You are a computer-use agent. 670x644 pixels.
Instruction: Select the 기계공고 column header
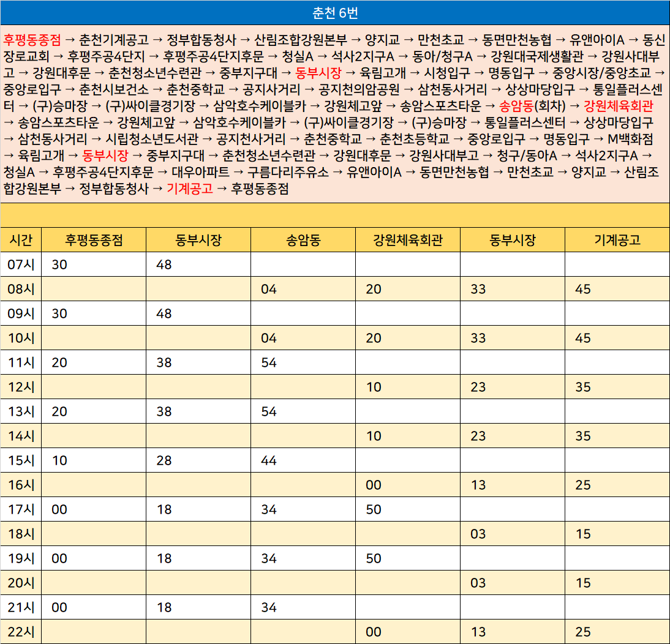pos(617,240)
